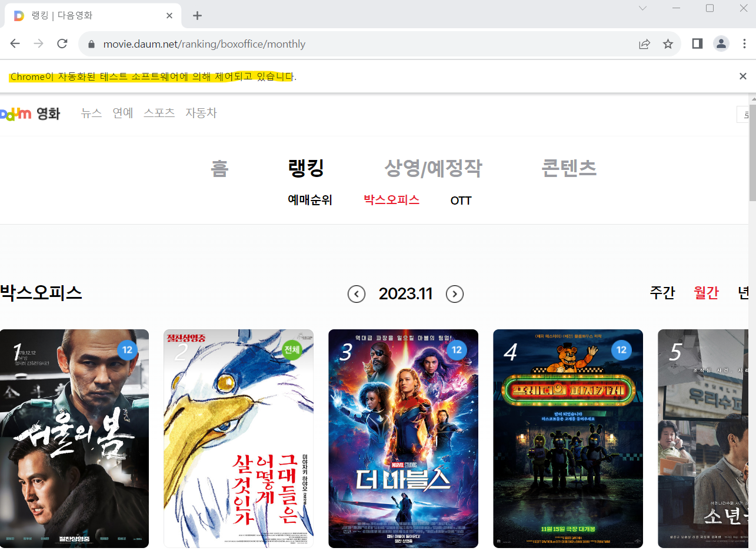Click the Daum 영화 logo
This screenshot has height=551, width=756.
pyautogui.click(x=30, y=113)
